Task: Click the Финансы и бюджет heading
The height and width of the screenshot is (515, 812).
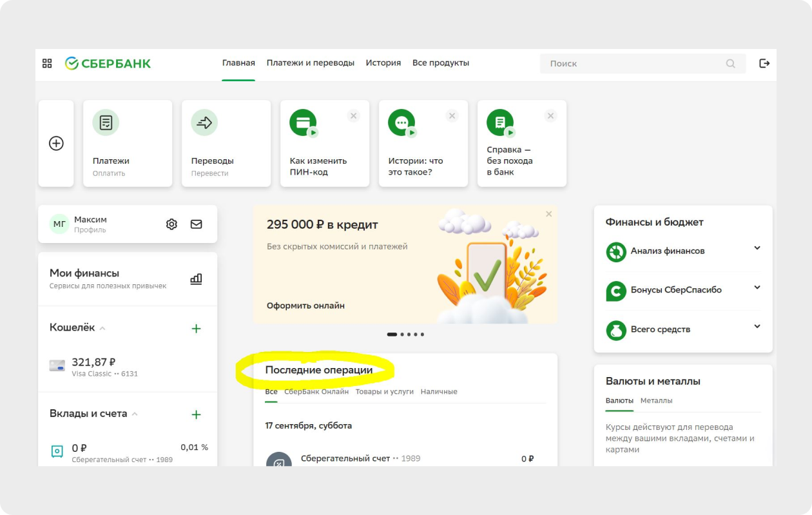Action: point(655,222)
